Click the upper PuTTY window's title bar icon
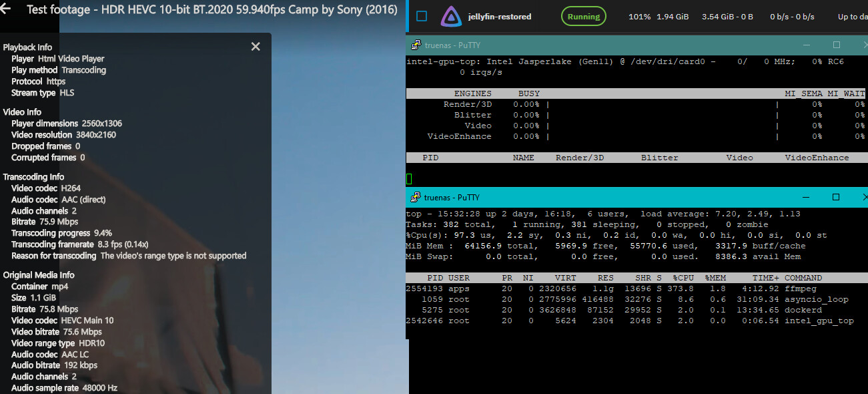Viewport: 868px width, 394px height. coord(416,45)
